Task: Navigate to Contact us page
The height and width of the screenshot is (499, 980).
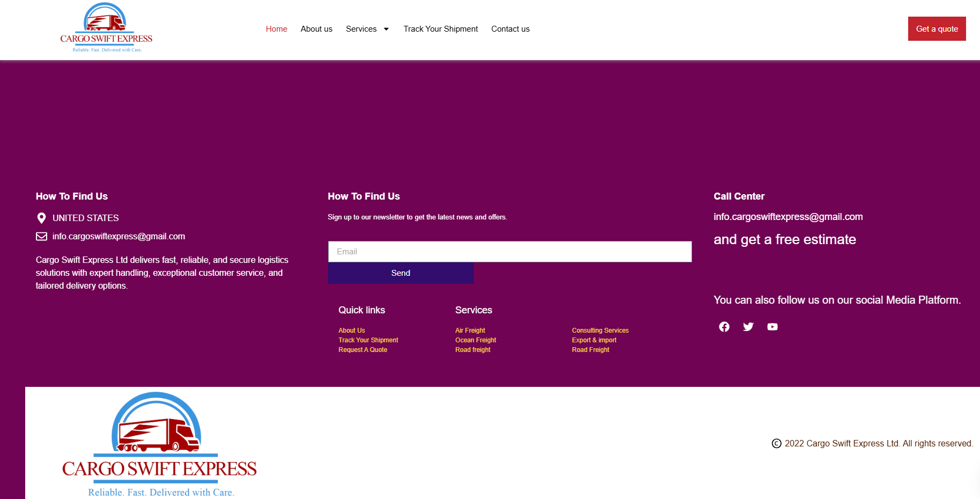Action: coord(510,29)
